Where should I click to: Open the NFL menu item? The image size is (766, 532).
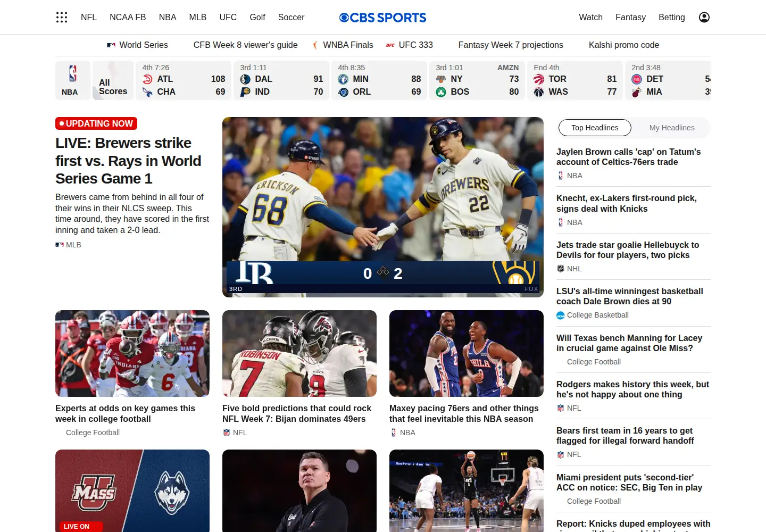[x=89, y=17]
